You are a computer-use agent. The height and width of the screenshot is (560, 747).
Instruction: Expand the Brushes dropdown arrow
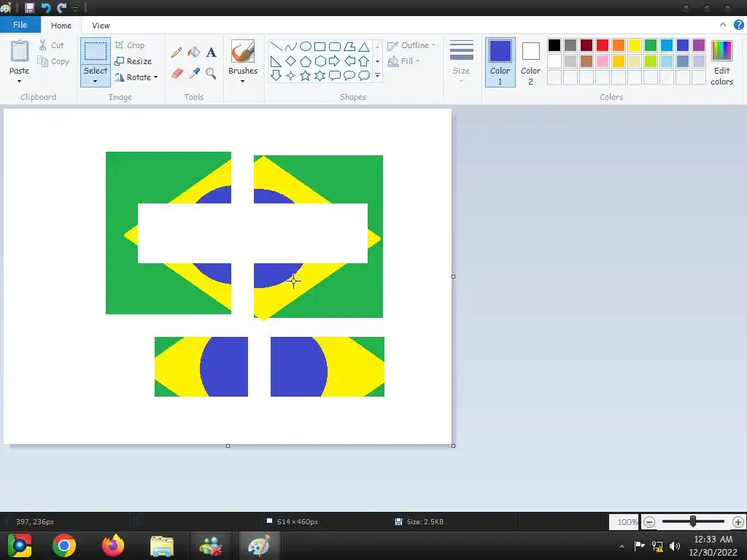pyautogui.click(x=242, y=82)
